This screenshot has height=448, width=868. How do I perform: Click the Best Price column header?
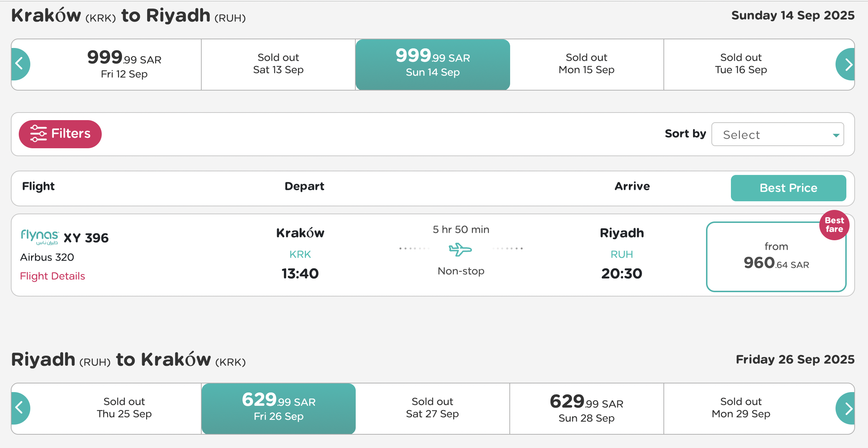click(x=788, y=188)
